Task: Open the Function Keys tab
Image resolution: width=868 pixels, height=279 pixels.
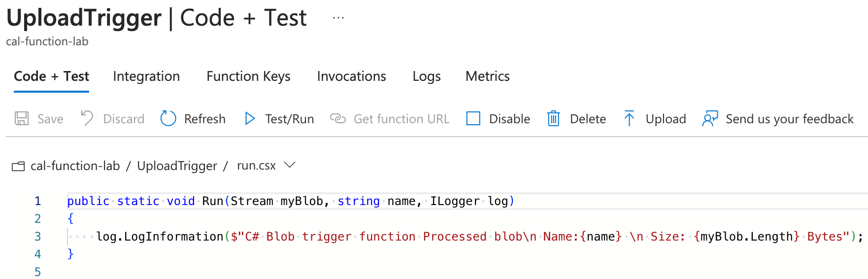Action: click(x=248, y=76)
